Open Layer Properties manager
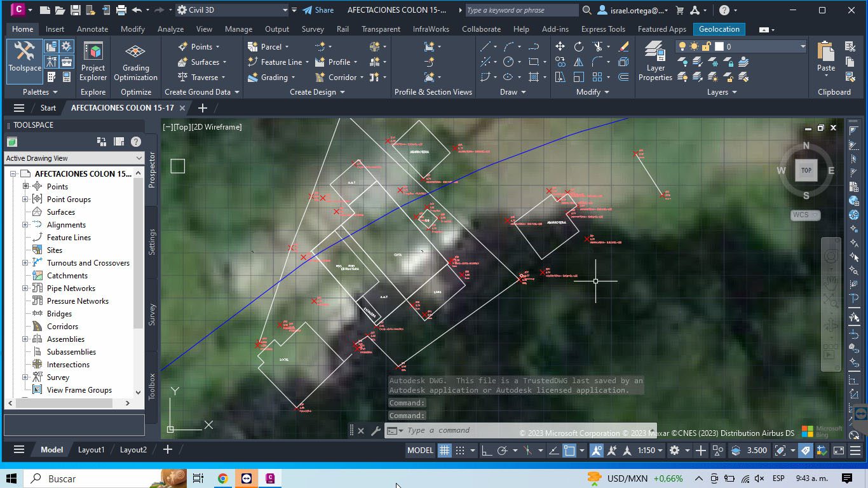Screen dimensions: 868x488 pos(655,62)
